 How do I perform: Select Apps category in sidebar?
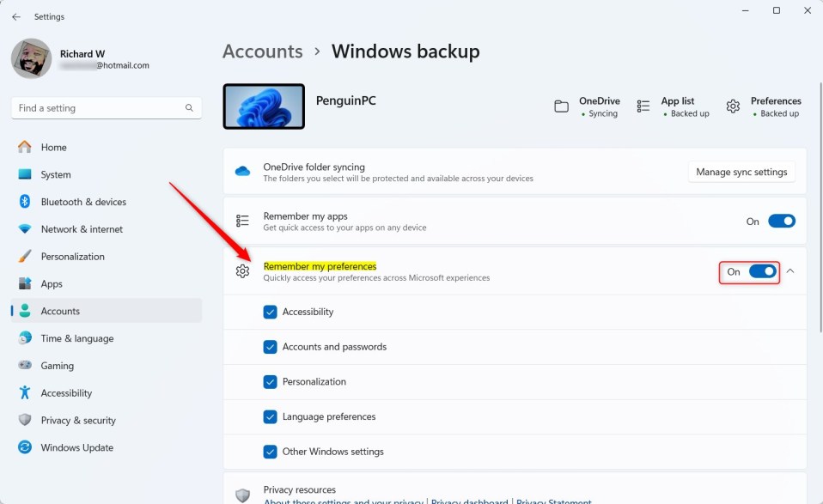pos(107,283)
